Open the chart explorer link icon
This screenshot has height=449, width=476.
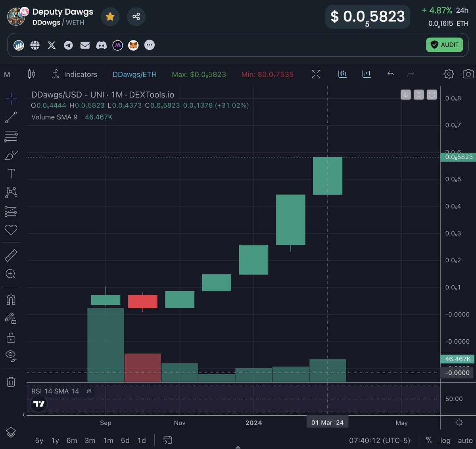(19, 45)
